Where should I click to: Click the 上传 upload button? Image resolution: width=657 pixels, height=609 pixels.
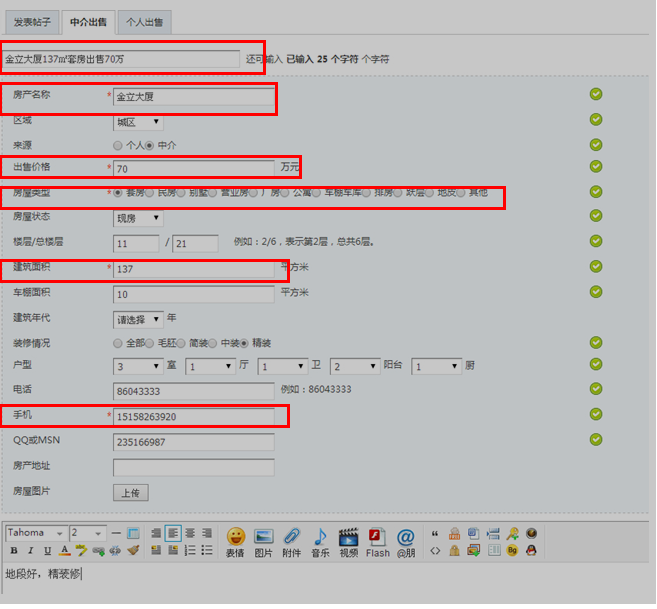(x=131, y=493)
